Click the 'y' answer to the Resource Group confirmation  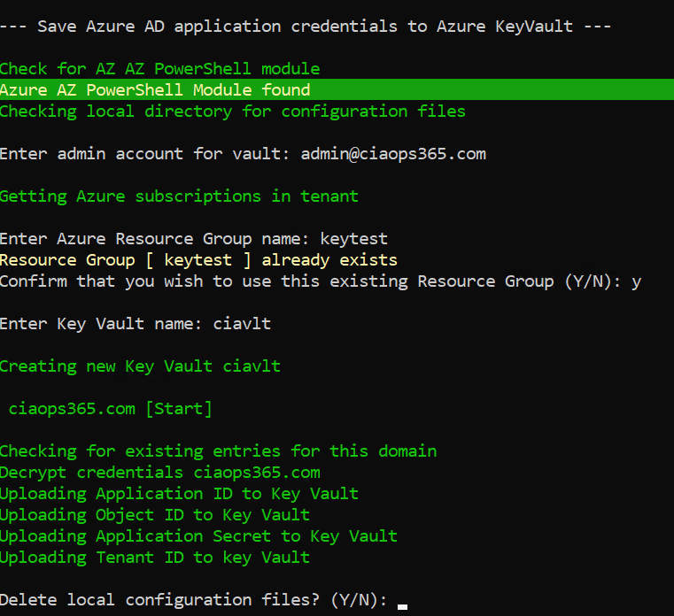tap(636, 281)
